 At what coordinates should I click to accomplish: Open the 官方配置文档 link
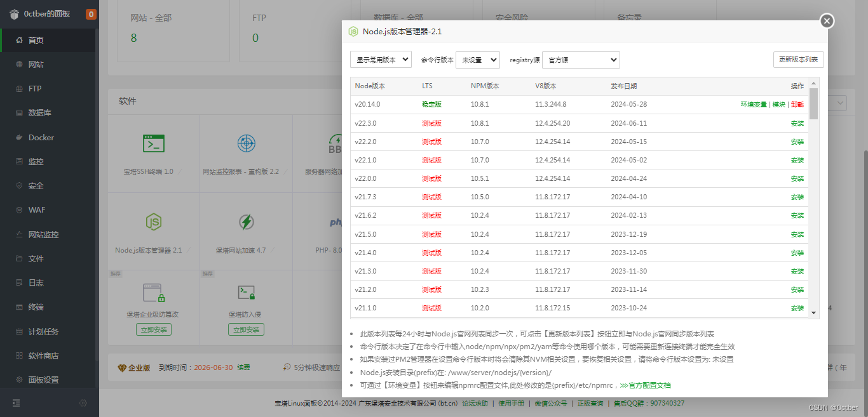[x=645, y=385]
